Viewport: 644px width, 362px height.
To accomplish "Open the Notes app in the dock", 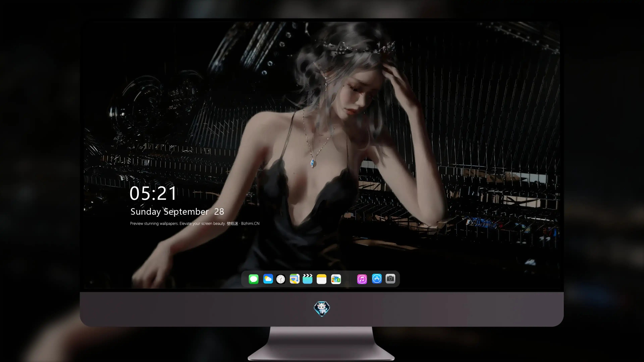I will 321,279.
